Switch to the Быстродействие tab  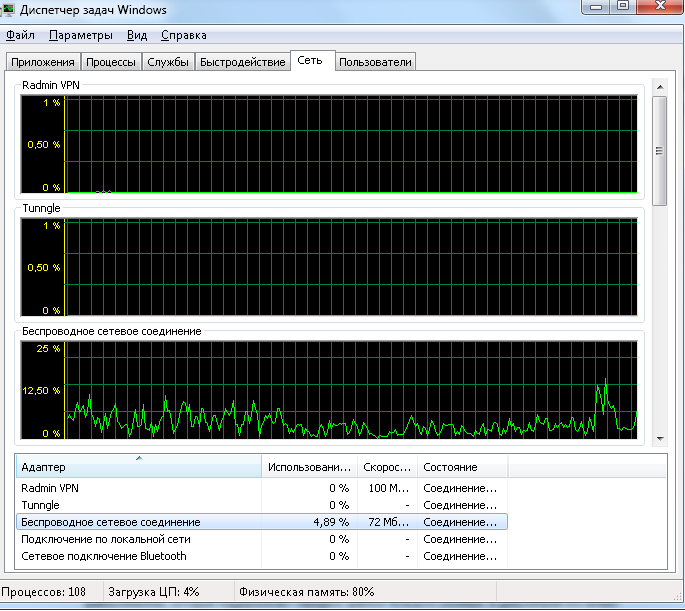(x=242, y=62)
